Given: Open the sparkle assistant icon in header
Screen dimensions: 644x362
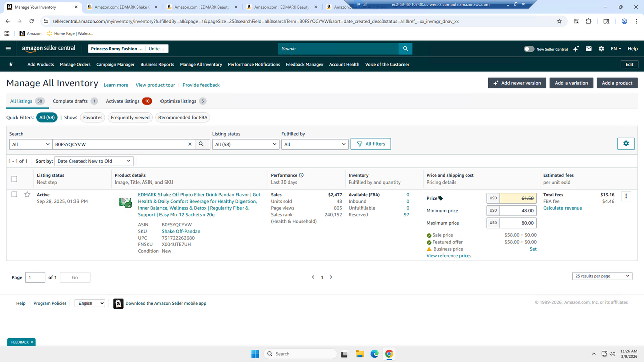Looking at the screenshot, I should click(x=576, y=49).
